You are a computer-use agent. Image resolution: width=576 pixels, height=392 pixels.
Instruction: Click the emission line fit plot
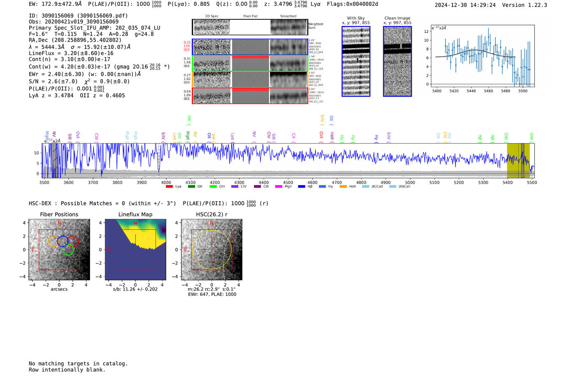[482, 56]
